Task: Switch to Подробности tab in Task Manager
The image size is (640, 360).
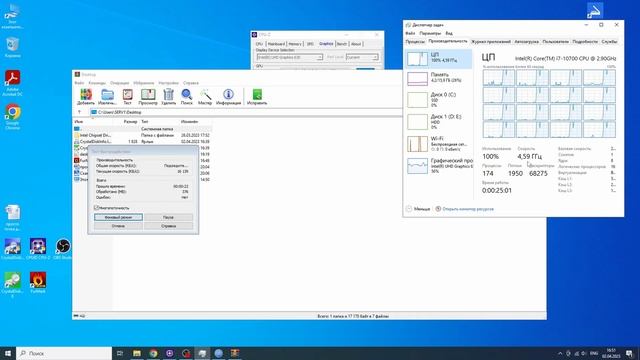Action: click(x=585, y=42)
